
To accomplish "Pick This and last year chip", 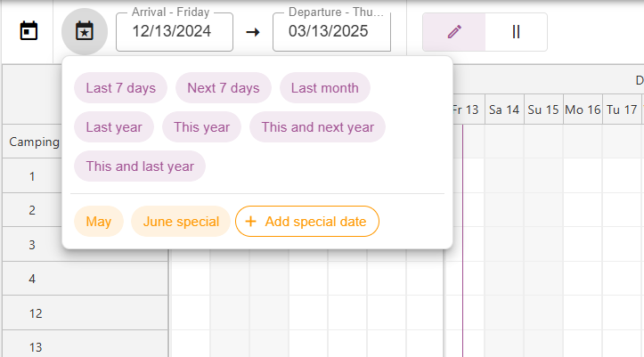I will [x=140, y=166].
